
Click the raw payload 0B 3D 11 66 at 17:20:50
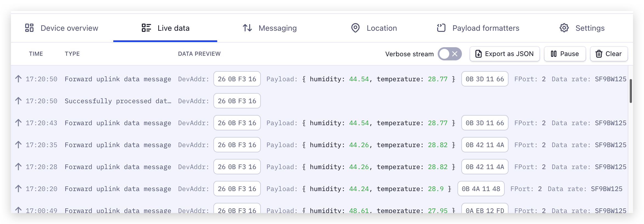(485, 79)
